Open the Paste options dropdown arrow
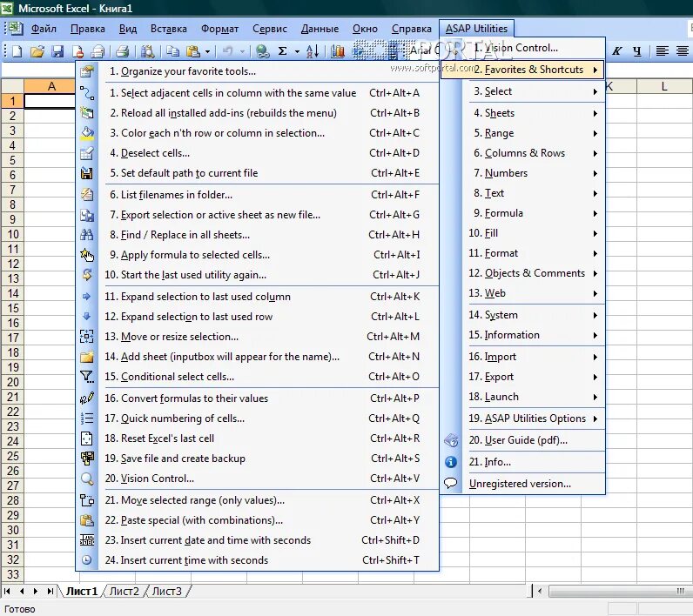The image size is (693, 616). click(207, 51)
